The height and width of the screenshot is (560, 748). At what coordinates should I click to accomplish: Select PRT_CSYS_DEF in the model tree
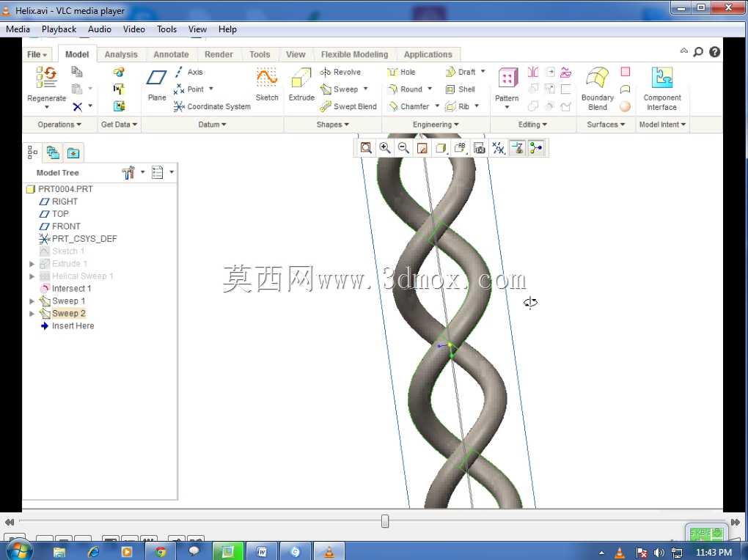(78, 238)
